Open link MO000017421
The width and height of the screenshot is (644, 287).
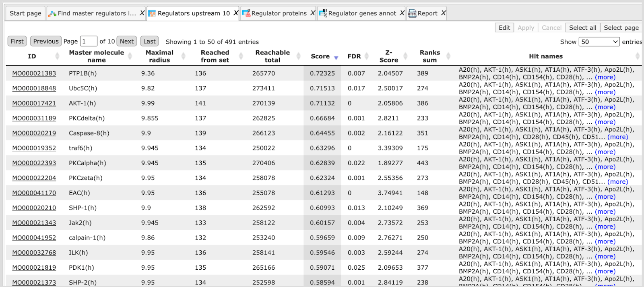(x=34, y=103)
